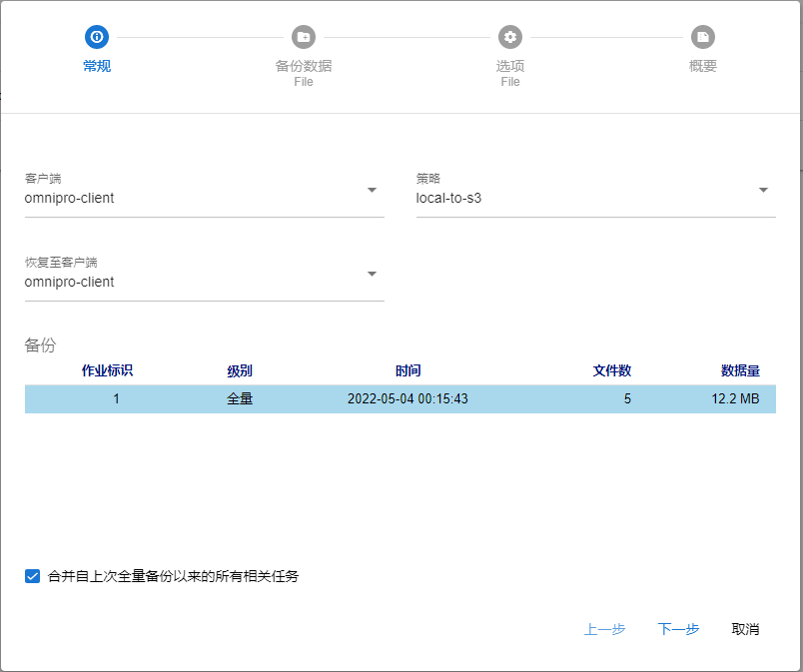Click the 下一步 button
Image resolution: width=803 pixels, height=672 pixels.
pos(678,629)
